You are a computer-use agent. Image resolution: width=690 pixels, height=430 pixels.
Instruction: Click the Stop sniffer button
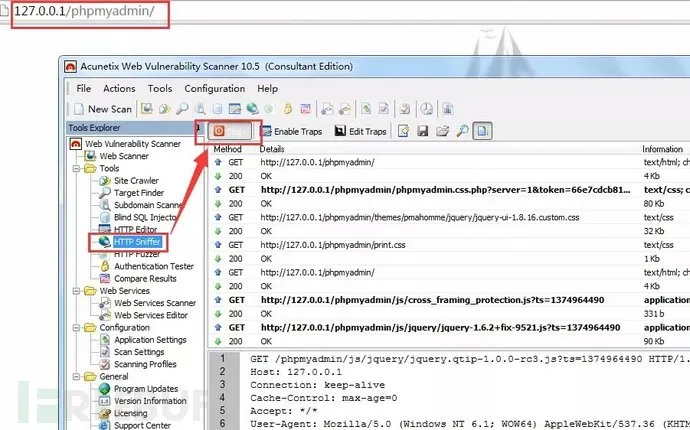coord(229,131)
